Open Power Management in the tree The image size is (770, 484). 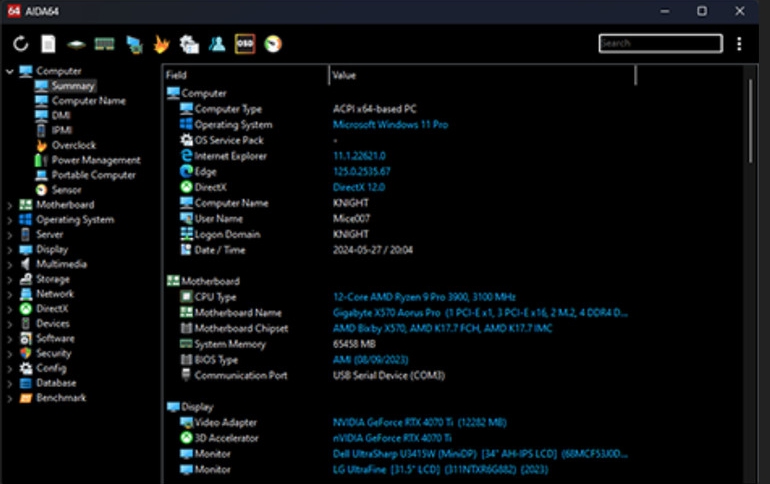[96, 160]
